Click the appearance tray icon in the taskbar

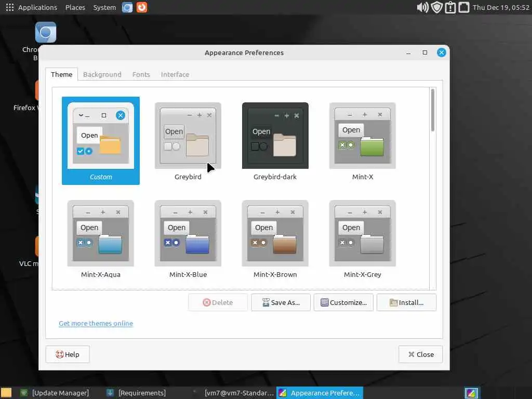click(471, 393)
